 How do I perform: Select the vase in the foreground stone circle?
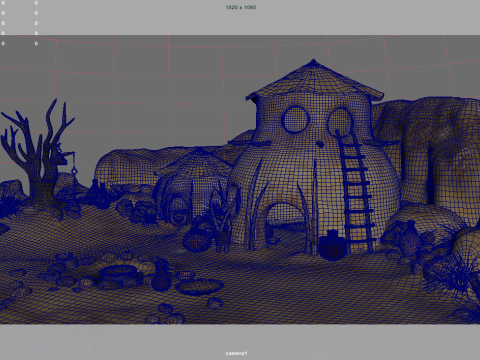point(161,275)
